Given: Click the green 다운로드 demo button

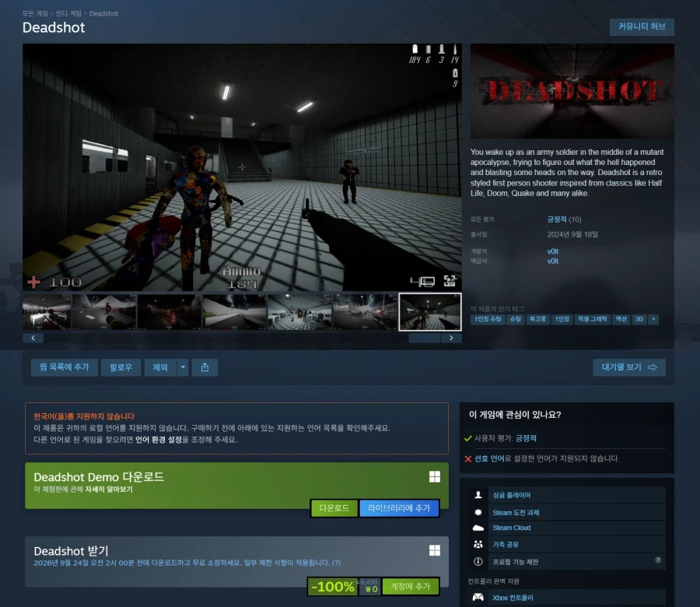Looking at the screenshot, I should tap(334, 508).
